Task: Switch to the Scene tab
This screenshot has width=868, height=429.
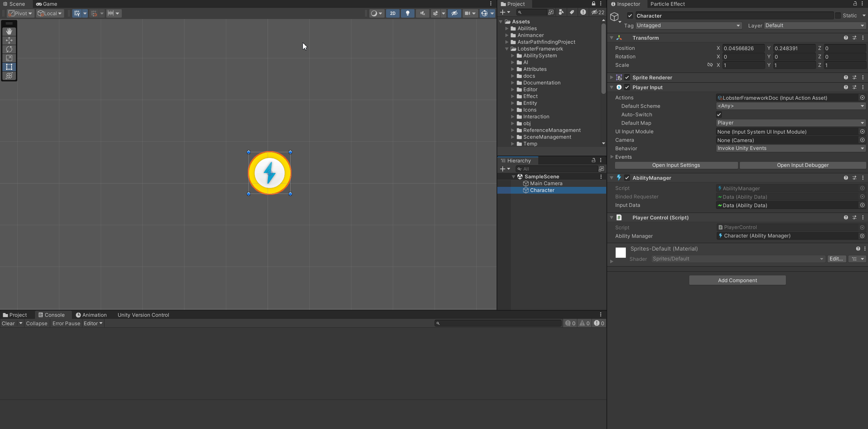Action: coord(14,4)
